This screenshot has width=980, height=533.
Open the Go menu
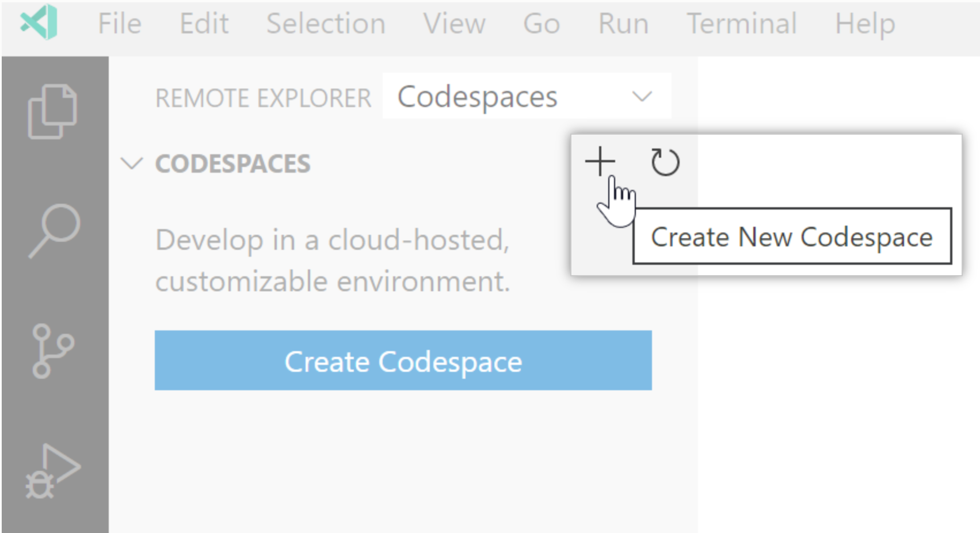tap(541, 24)
